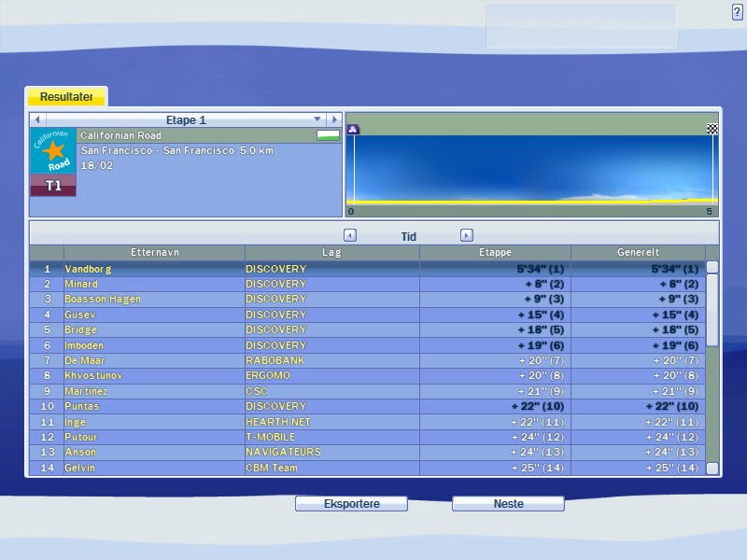Click the Californian Road race logo
This screenshot has width=747, height=560.
[x=53, y=151]
